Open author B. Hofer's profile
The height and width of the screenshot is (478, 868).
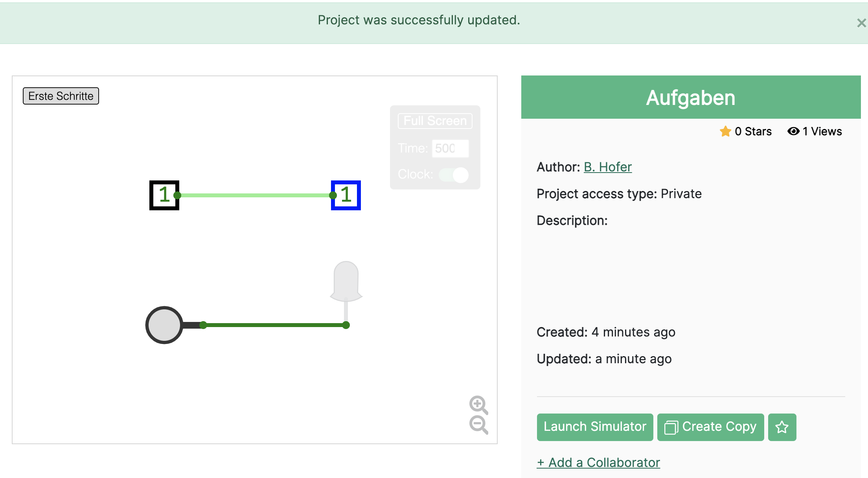(607, 167)
